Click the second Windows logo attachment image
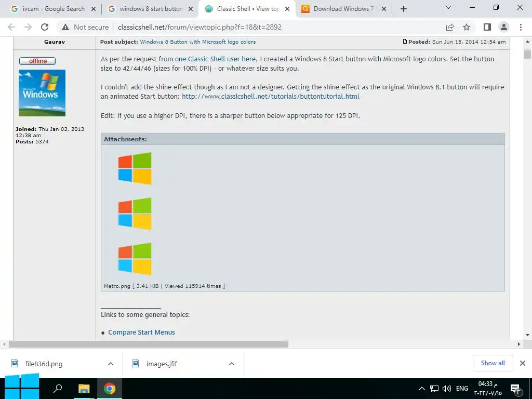532x399 pixels. pyautogui.click(x=135, y=214)
